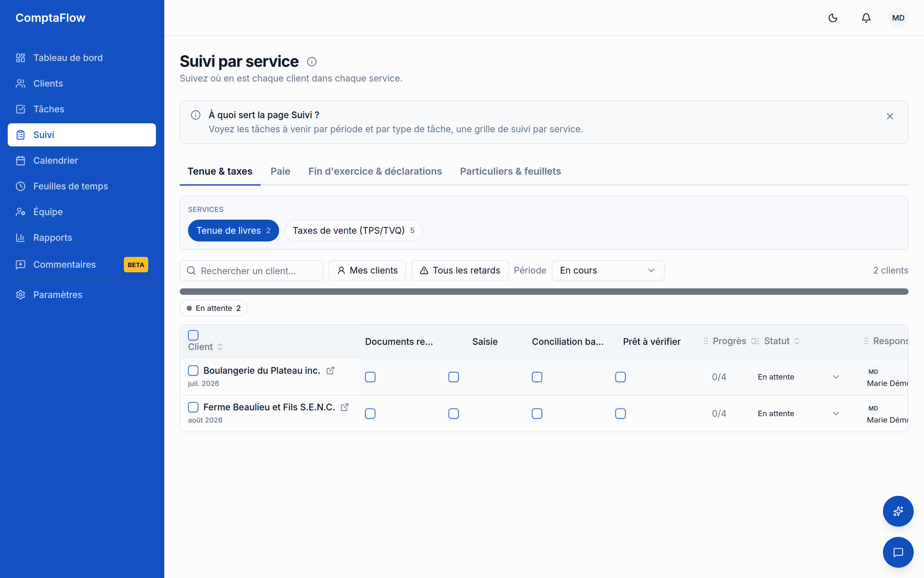Switch to Particuliers & feuillets tab
924x578 pixels.
pos(510,171)
